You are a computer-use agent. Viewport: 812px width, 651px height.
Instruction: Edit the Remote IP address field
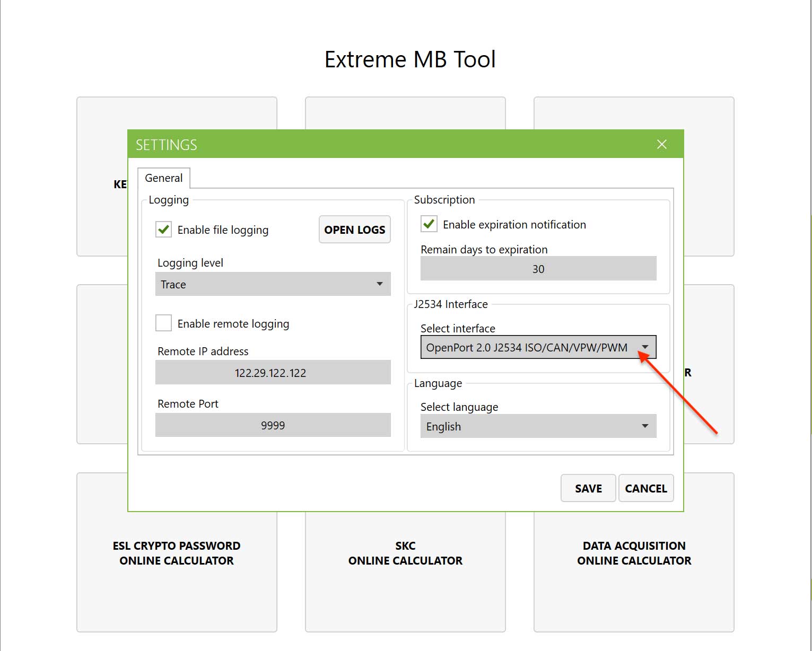click(x=272, y=372)
